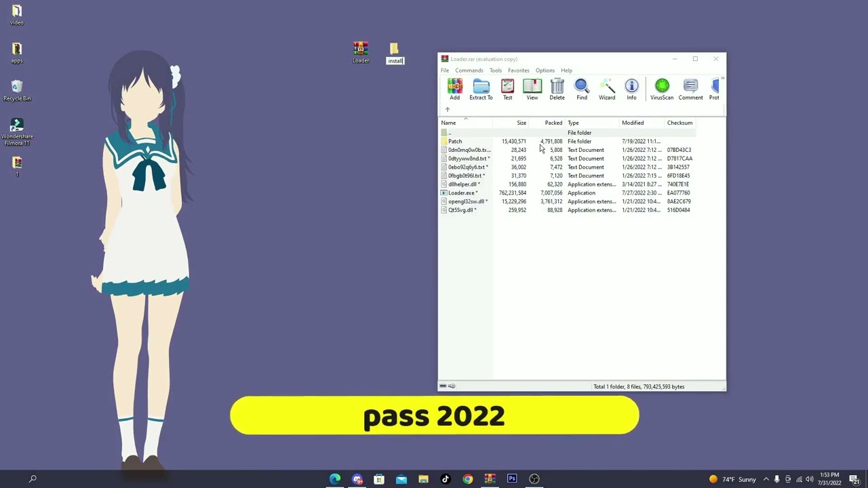Open File Explorer from taskbar
The width and height of the screenshot is (868, 488).
click(423, 479)
